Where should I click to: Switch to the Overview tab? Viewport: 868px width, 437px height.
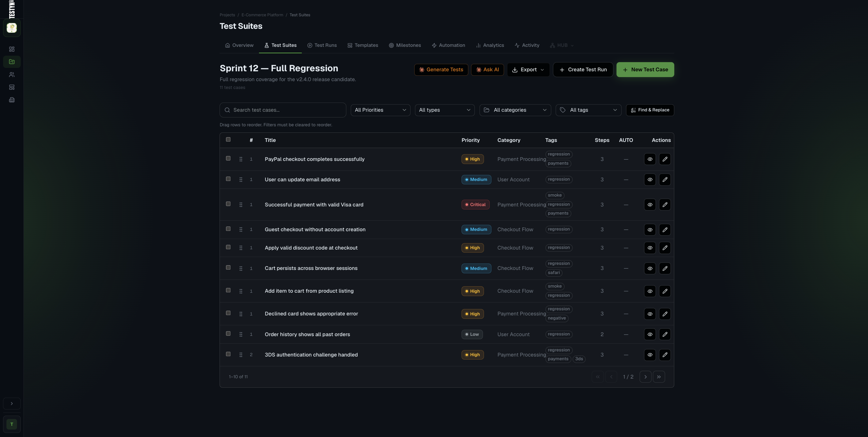[239, 45]
